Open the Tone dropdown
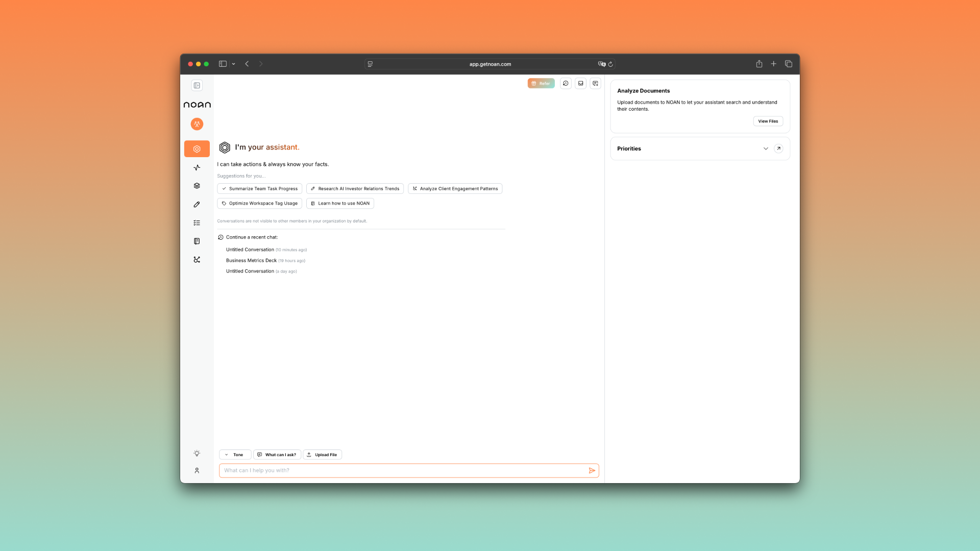This screenshot has height=551, width=980. click(x=235, y=455)
